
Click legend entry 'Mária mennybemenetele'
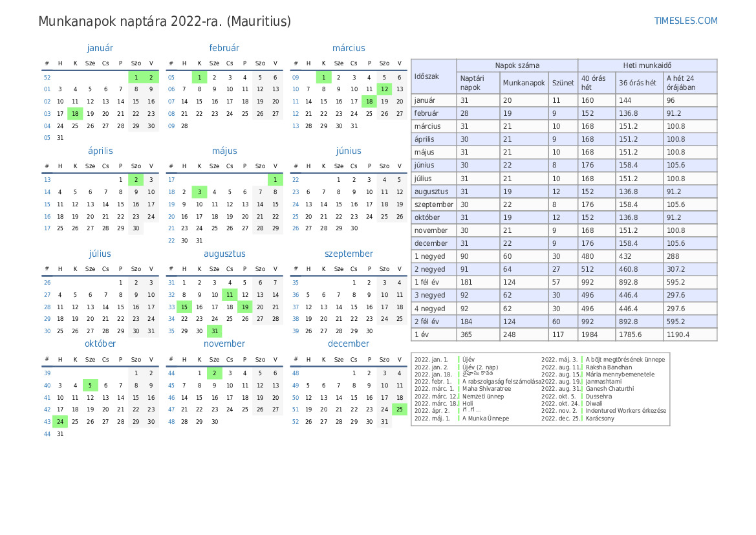[620, 375]
